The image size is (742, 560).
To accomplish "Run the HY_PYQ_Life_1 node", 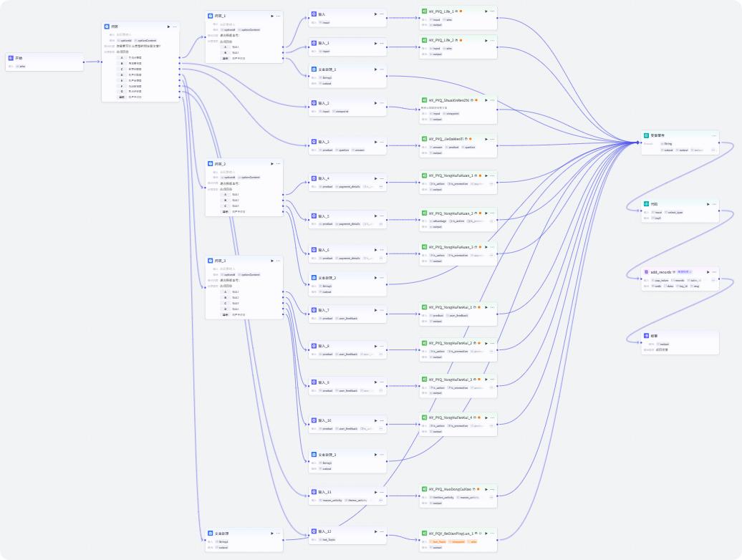I will pos(486,11).
